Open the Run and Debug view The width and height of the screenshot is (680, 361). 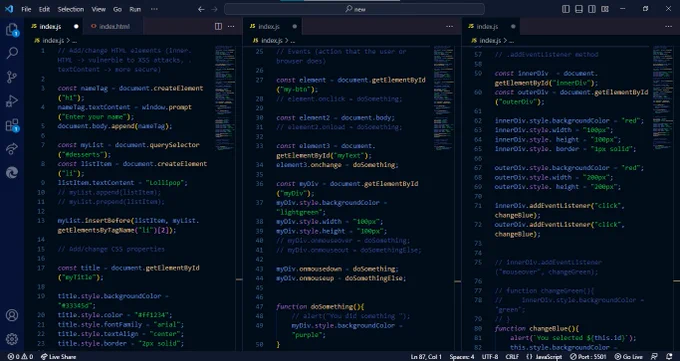pyautogui.click(x=12, y=101)
